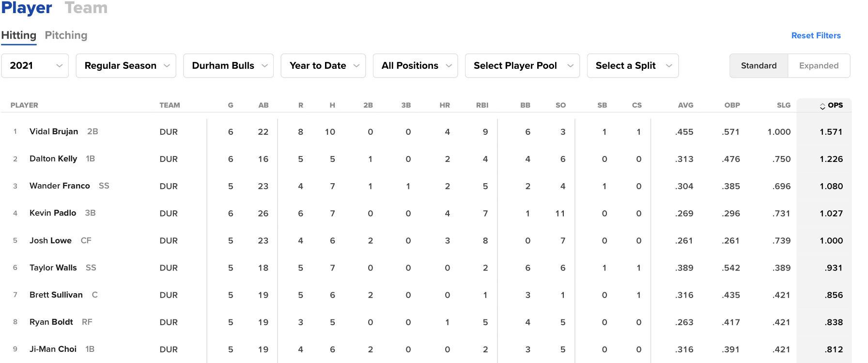Switch to Expanded stats view
This screenshot has height=363, width=868.
pyautogui.click(x=819, y=66)
